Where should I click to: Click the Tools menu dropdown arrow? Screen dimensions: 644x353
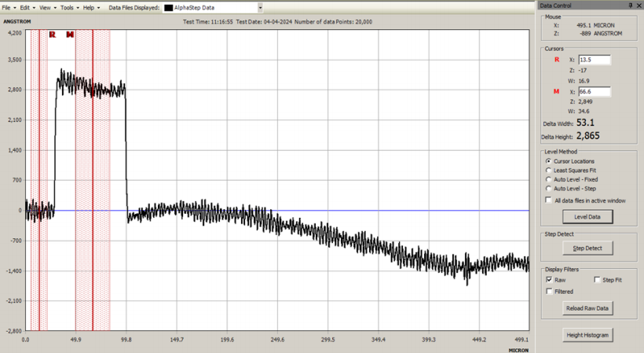pos(77,8)
